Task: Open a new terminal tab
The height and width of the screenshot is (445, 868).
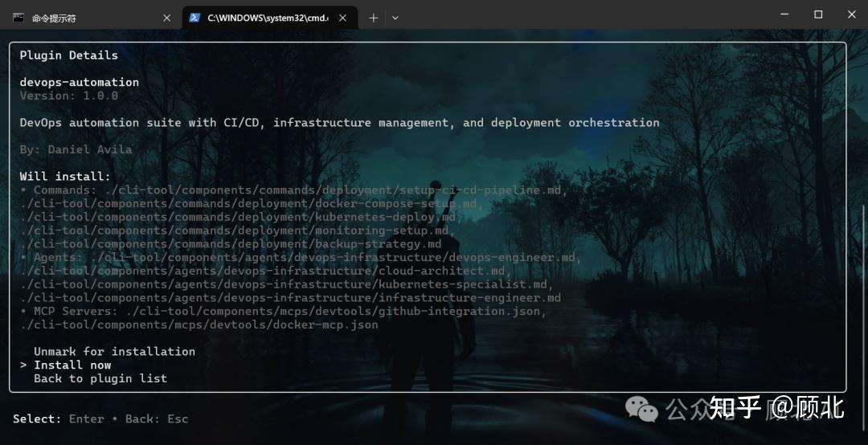Action: pos(373,18)
